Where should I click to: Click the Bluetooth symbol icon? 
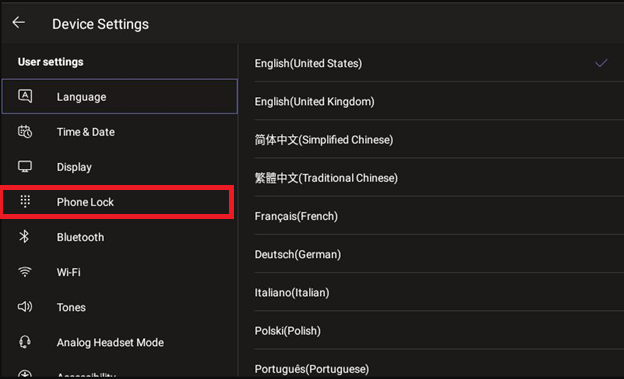(x=24, y=236)
